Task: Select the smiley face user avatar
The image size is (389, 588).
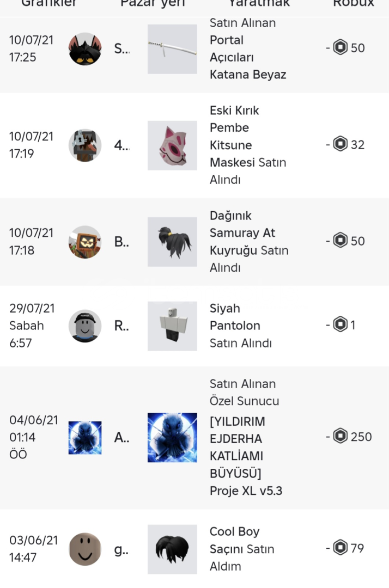Action: click(x=85, y=549)
